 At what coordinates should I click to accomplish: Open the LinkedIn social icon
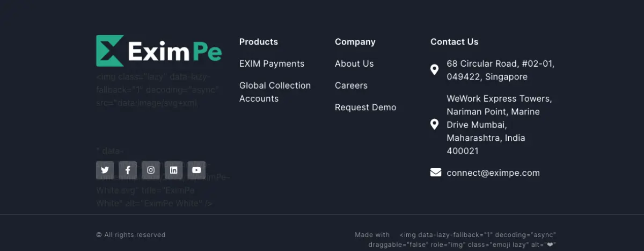coord(173,170)
